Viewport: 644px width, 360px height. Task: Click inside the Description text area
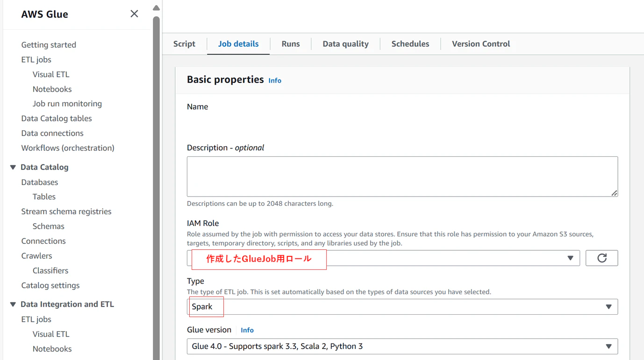tap(402, 176)
